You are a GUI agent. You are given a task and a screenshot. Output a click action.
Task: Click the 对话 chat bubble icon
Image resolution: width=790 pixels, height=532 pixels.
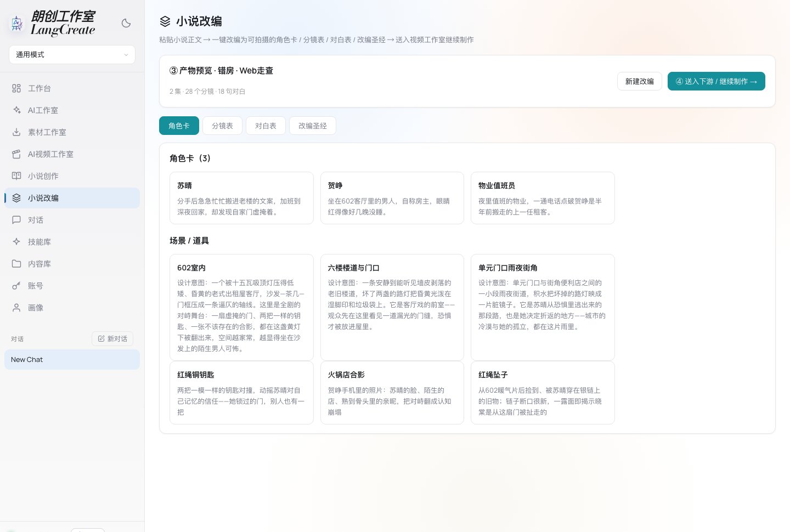point(16,220)
